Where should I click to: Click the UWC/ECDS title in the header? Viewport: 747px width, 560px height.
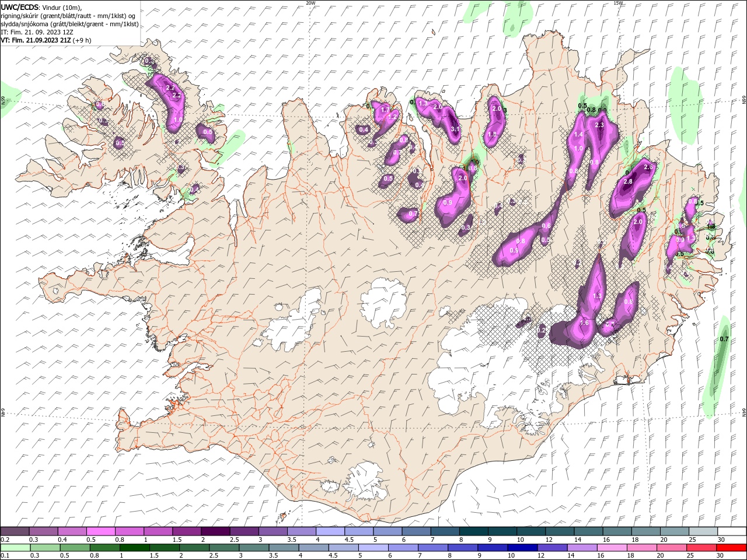(19, 6)
